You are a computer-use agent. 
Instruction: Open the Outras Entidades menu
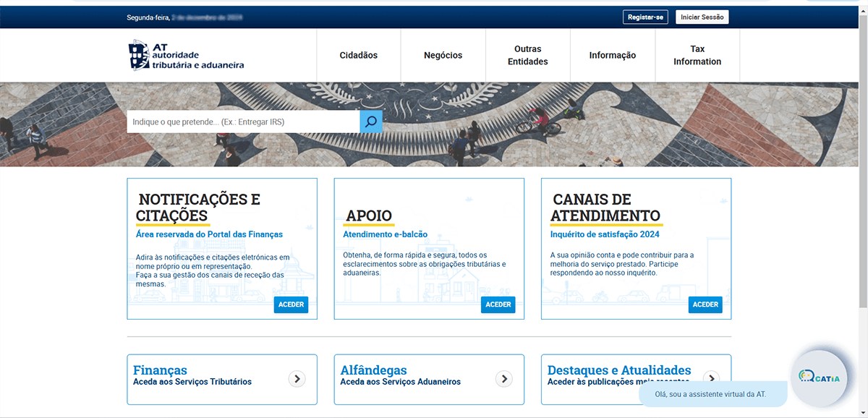[528, 55]
